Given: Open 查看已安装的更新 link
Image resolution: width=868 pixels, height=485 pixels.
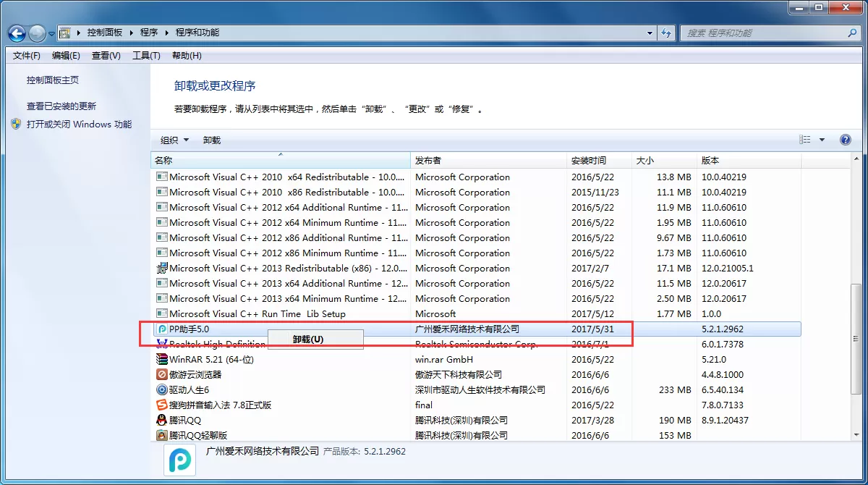Looking at the screenshot, I should 61,106.
